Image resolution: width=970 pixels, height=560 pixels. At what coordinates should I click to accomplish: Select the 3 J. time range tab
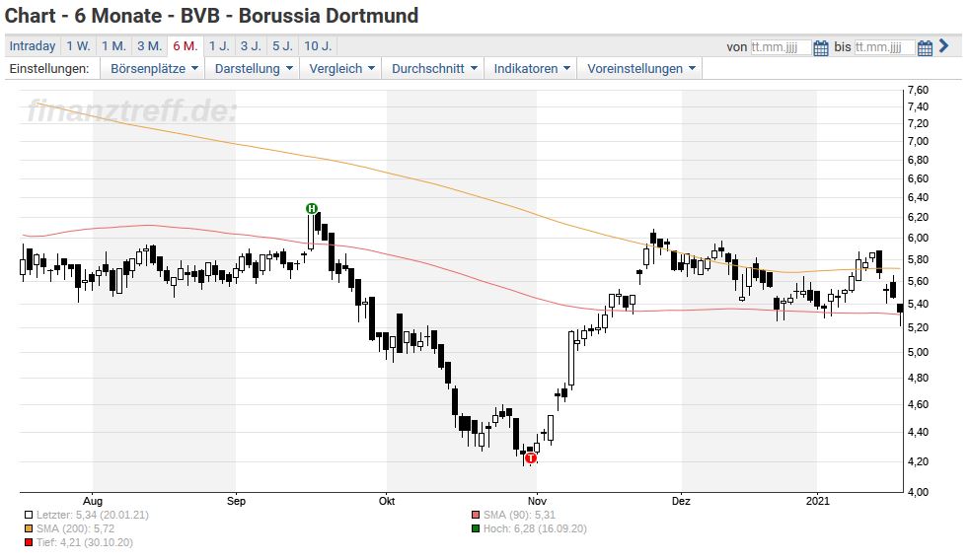pos(251,45)
